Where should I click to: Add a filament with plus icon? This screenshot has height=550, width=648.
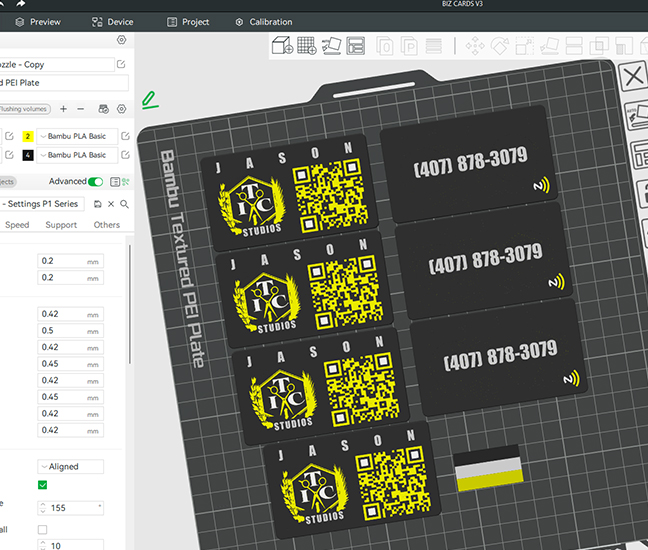click(x=63, y=109)
